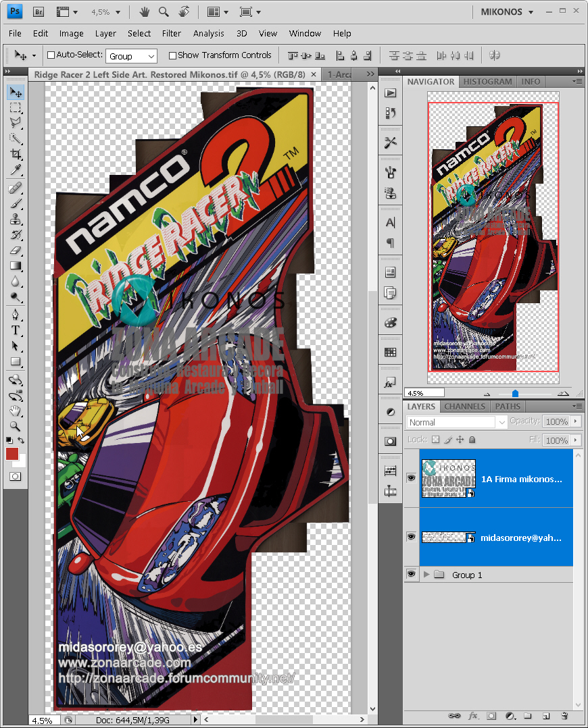Open the Character panel icon

coord(391,223)
